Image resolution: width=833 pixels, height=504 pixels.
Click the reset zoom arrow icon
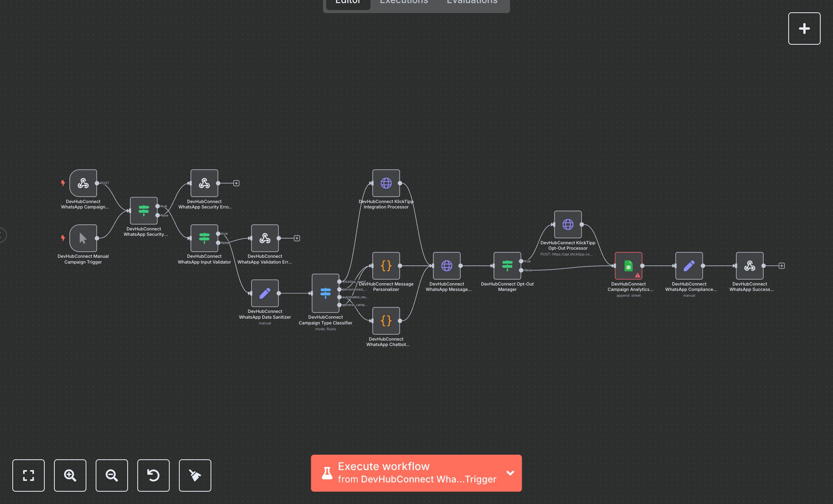153,475
